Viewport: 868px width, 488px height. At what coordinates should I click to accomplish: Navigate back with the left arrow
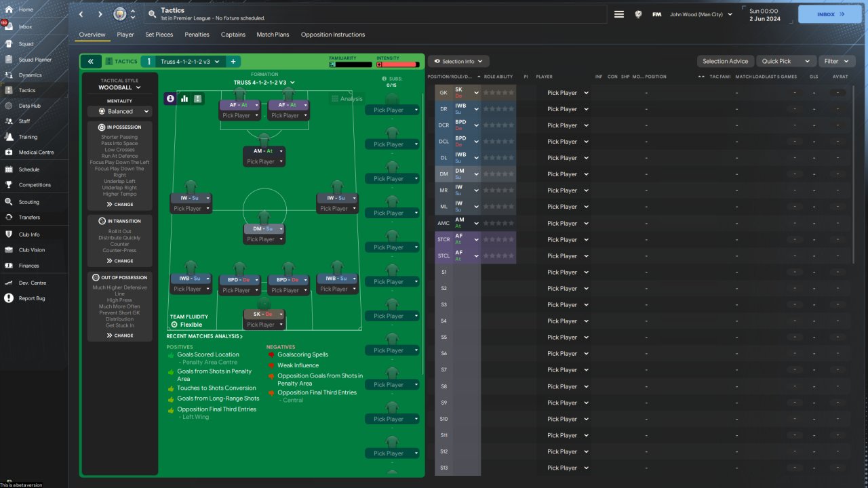(x=81, y=14)
